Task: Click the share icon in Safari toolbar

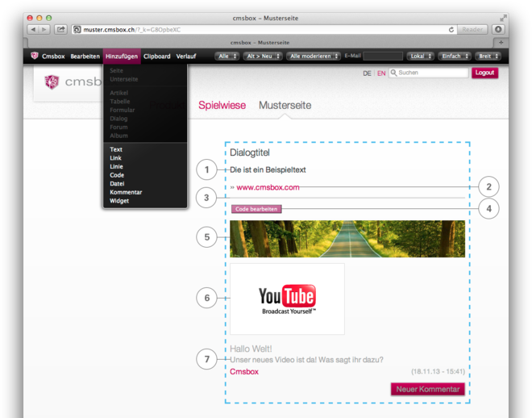Action: coord(60,30)
